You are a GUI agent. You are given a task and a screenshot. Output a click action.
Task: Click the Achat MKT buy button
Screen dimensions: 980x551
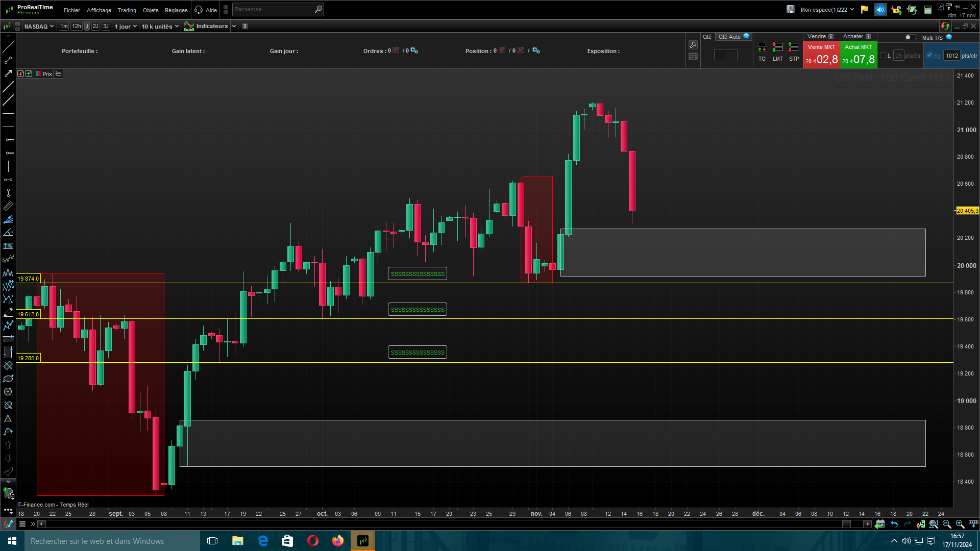pyautogui.click(x=859, y=55)
